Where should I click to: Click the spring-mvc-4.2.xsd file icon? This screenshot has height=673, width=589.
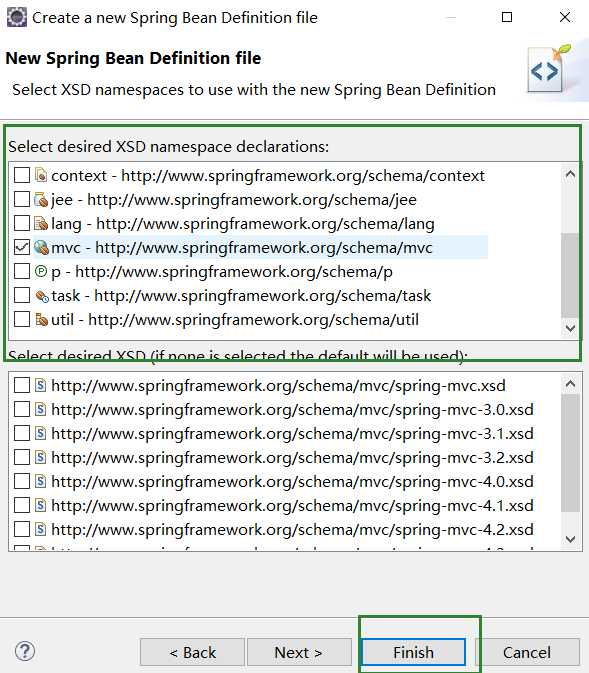coord(40,529)
